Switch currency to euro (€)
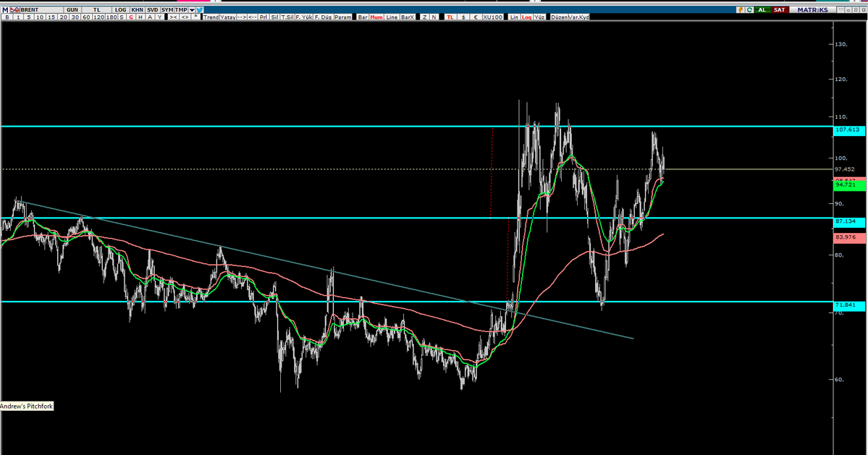The width and height of the screenshot is (868, 455). [x=476, y=17]
